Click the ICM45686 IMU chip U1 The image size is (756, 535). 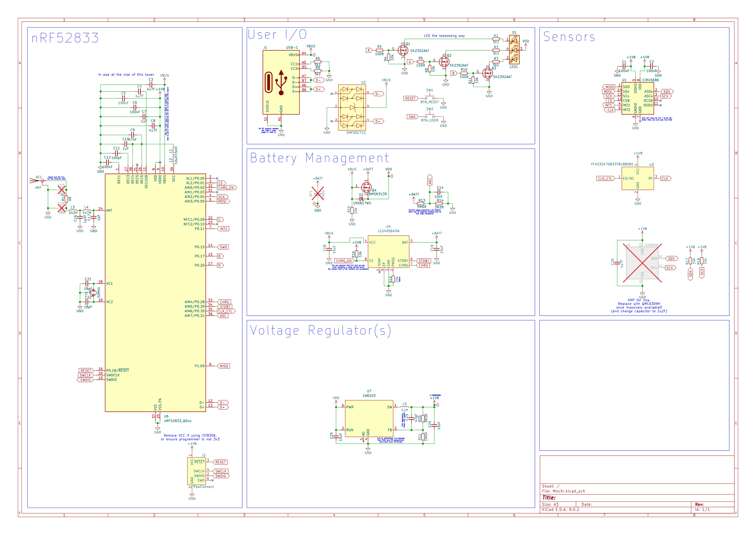638,98
